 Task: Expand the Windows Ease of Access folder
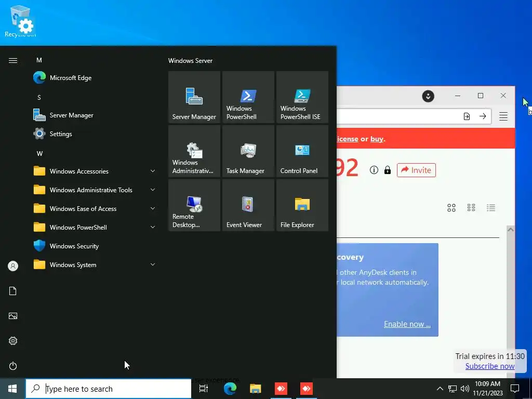tap(95, 208)
